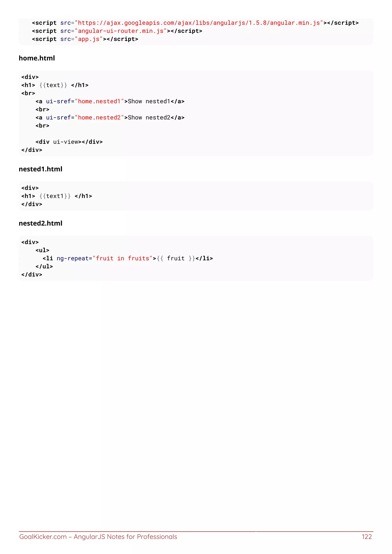Click the opening ul tag
This screenshot has height=554, width=392.
click(x=42, y=250)
